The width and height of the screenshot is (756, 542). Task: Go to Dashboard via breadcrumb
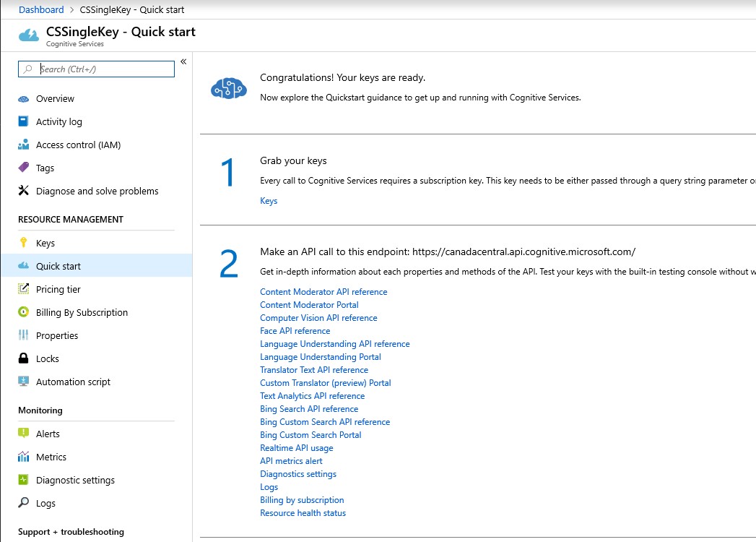pos(41,10)
